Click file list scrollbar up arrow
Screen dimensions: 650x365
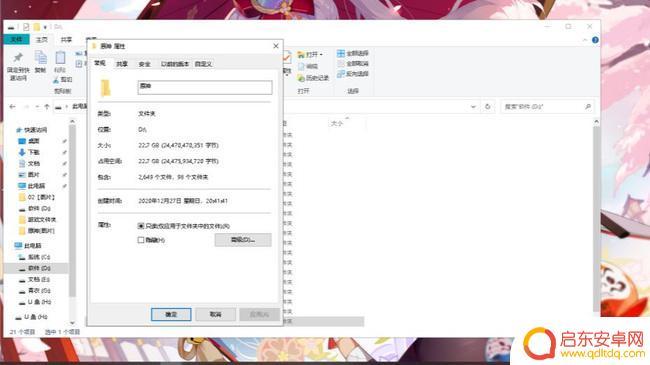coord(596,122)
